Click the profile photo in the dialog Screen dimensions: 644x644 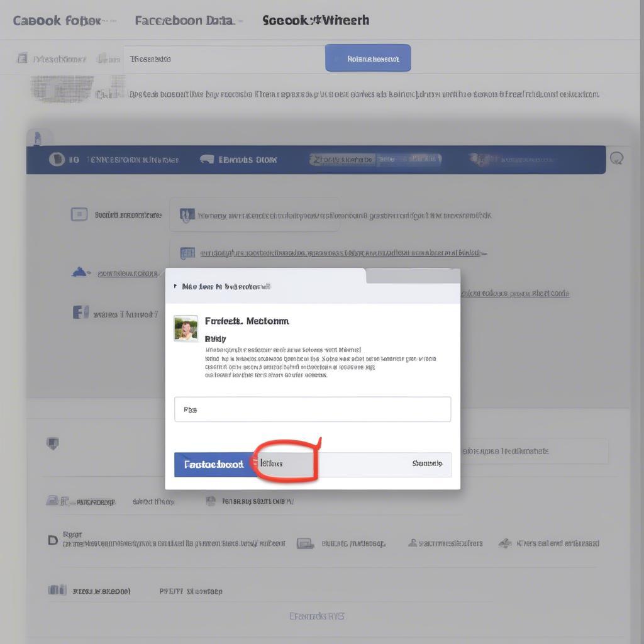[186, 328]
